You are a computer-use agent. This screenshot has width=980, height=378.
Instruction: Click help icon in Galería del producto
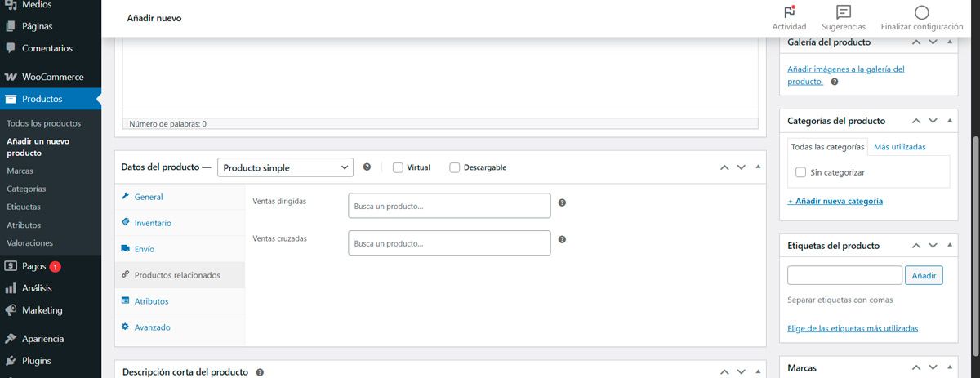[835, 82]
